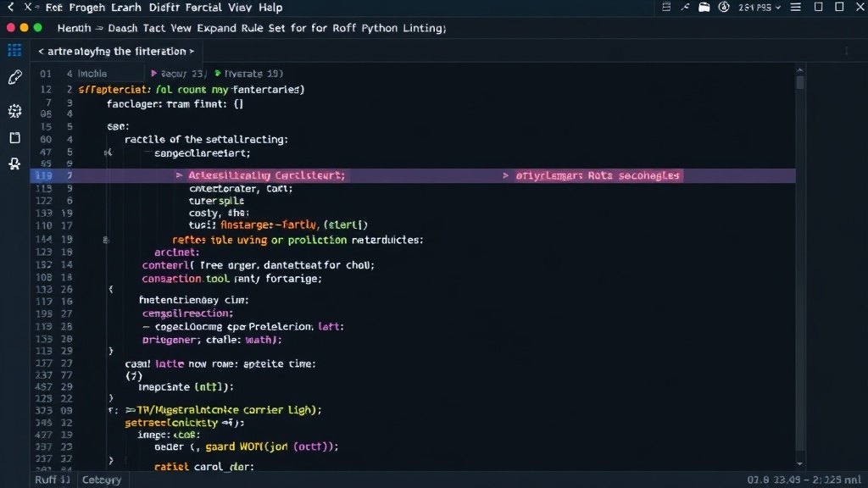
Task: Click the code line 'faoclager: tram fimat: []'
Action: (175, 103)
